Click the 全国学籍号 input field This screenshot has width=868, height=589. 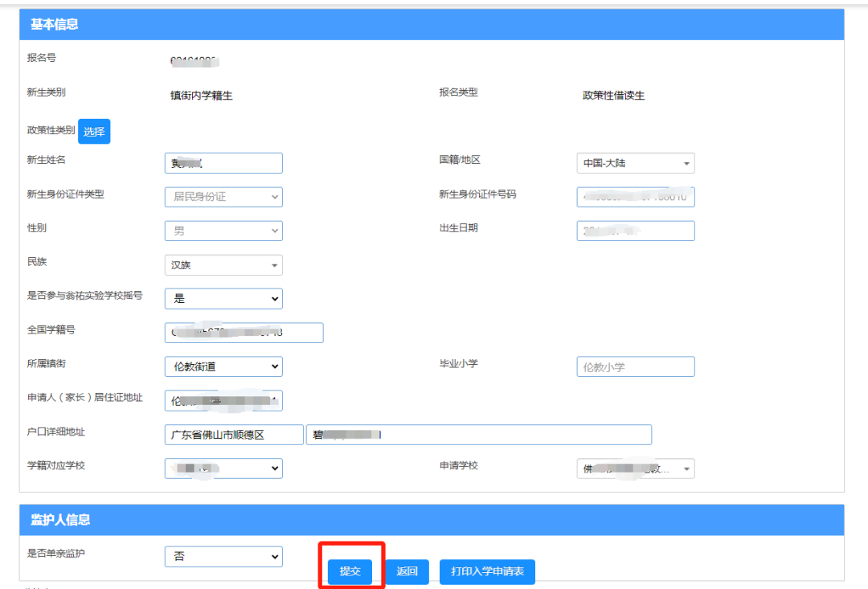[x=244, y=333]
